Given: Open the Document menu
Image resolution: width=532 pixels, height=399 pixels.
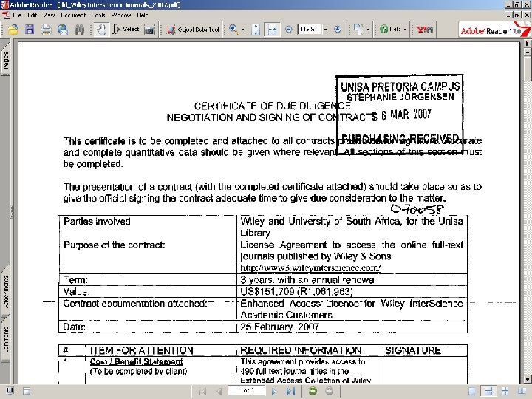Looking at the screenshot, I should click(73, 15).
